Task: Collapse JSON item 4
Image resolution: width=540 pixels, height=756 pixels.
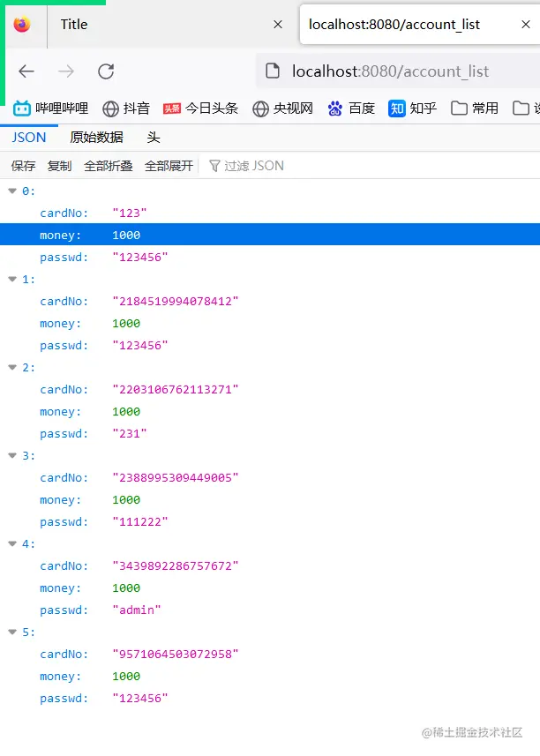Action: [x=12, y=544]
